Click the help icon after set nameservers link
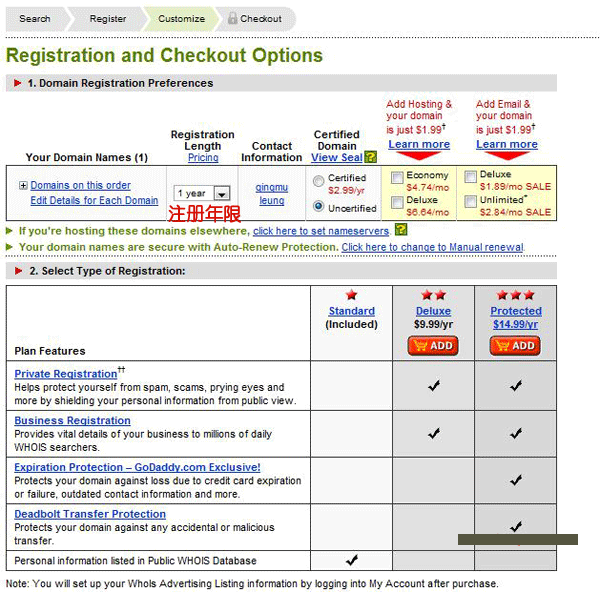This screenshot has height=592, width=600. pos(401,230)
